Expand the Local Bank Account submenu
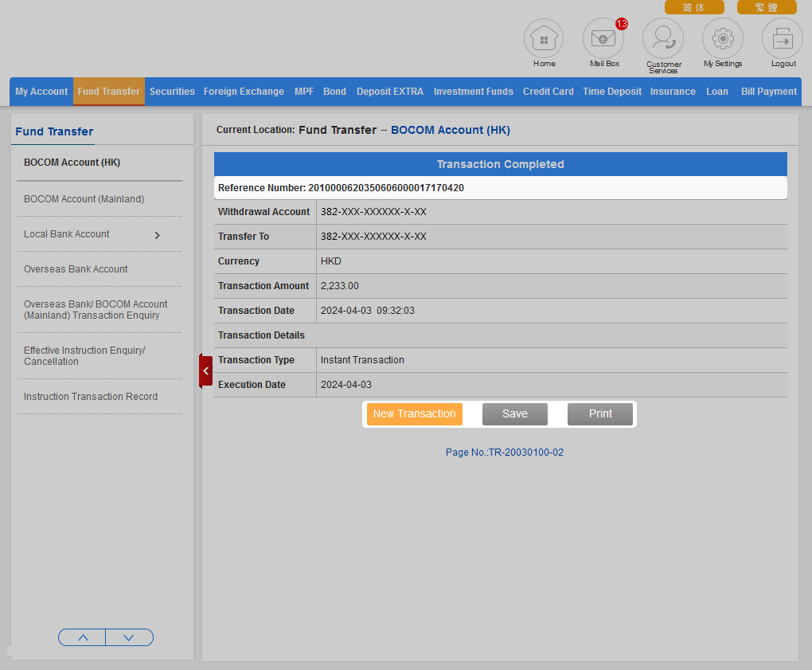Viewport: 812px width, 670px height. [157, 235]
